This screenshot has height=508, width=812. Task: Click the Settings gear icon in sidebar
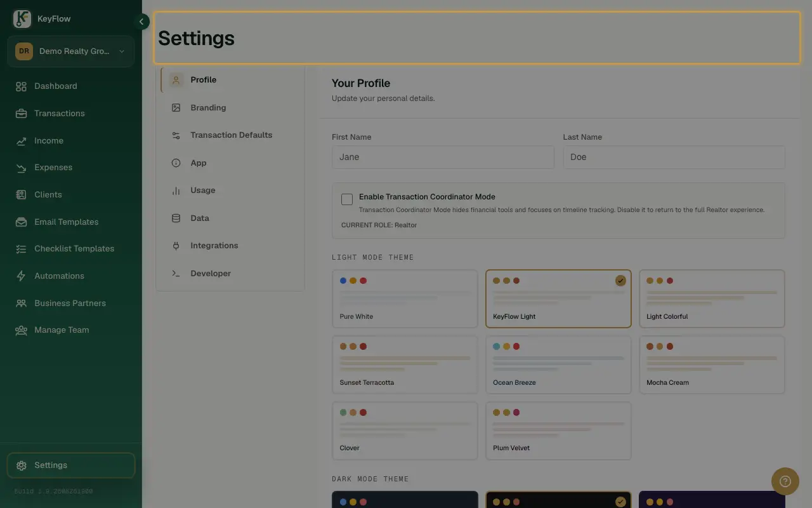tap(21, 465)
